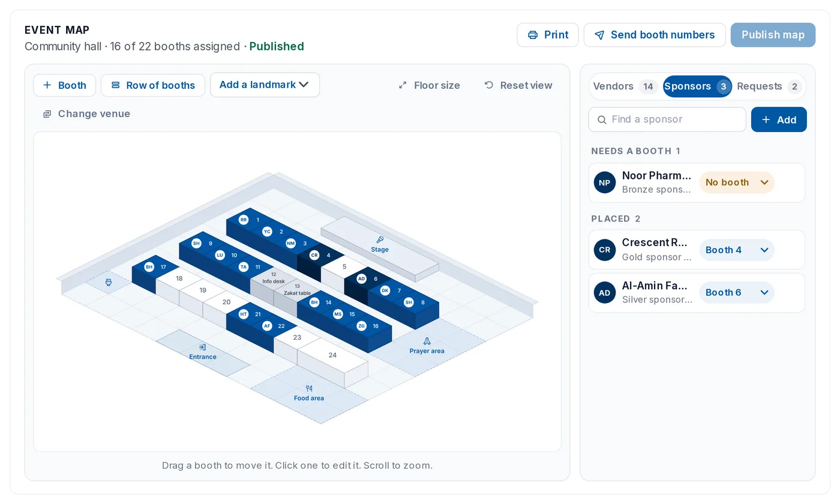The height and width of the screenshot is (504, 840).
Task: Select the Food area landmark icon
Action: [309, 389]
